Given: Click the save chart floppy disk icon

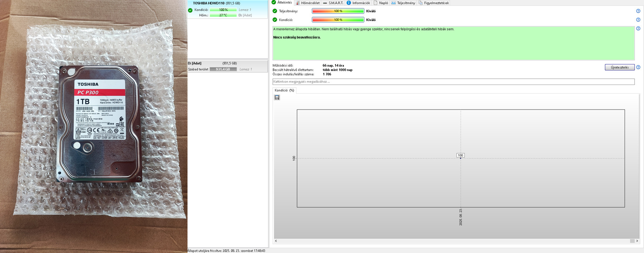Looking at the screenshot, I should [x=277, y=98].
